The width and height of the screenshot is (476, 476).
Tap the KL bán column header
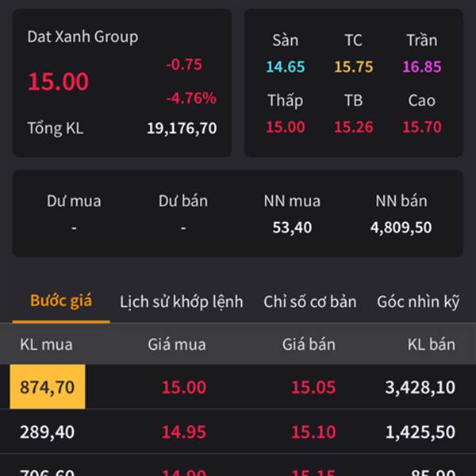[432, 344]
